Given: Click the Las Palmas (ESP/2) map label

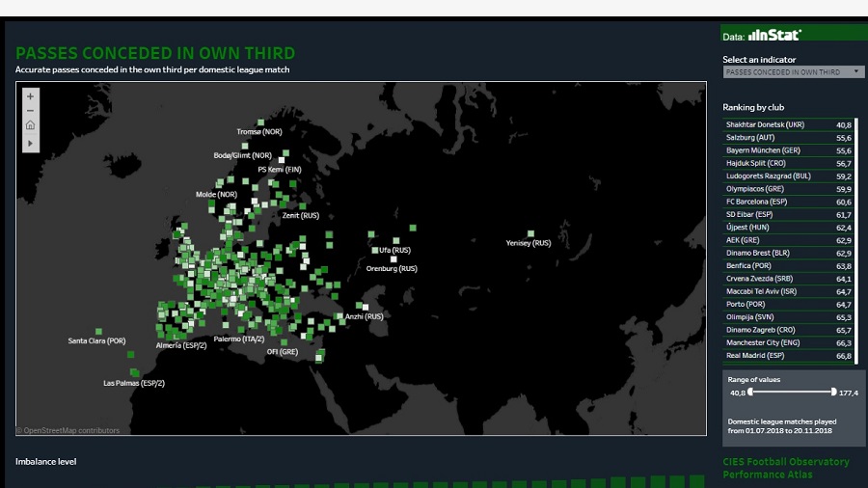Looking at the screenshot, I should tap(134, 383).
